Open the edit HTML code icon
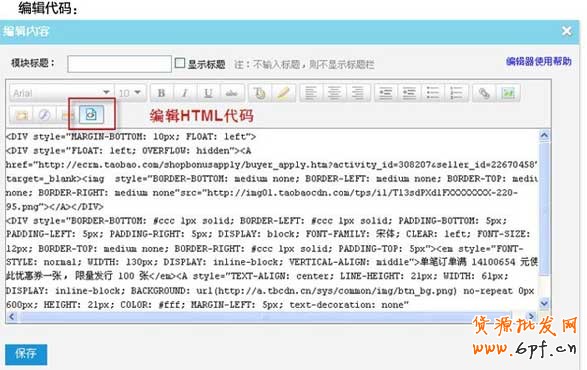 [91, 114]
